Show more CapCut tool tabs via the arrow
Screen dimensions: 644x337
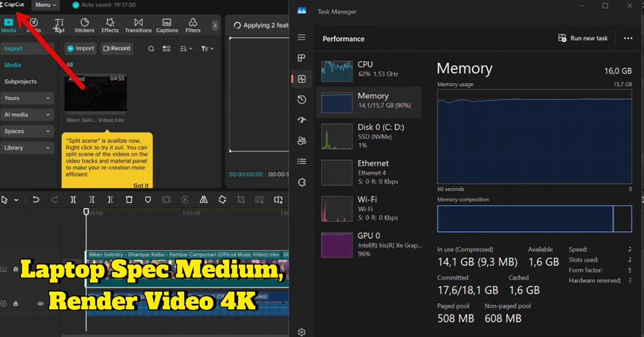215,25
